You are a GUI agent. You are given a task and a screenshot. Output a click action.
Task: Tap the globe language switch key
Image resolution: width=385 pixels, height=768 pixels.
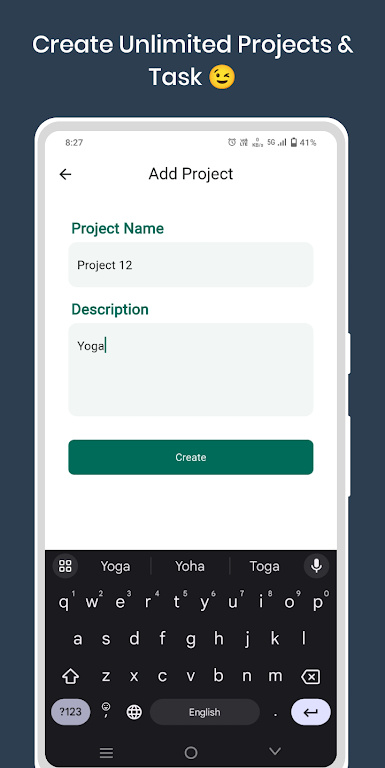[x=134, y=712]
